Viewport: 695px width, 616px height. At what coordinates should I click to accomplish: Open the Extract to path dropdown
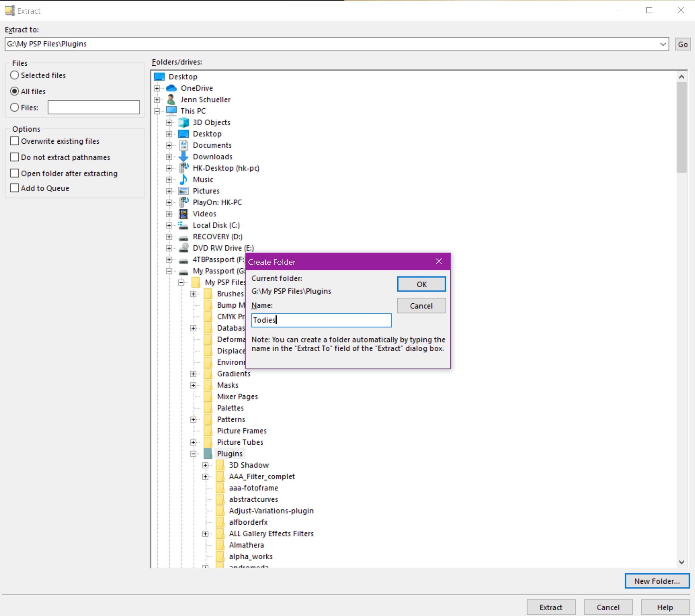663,44
